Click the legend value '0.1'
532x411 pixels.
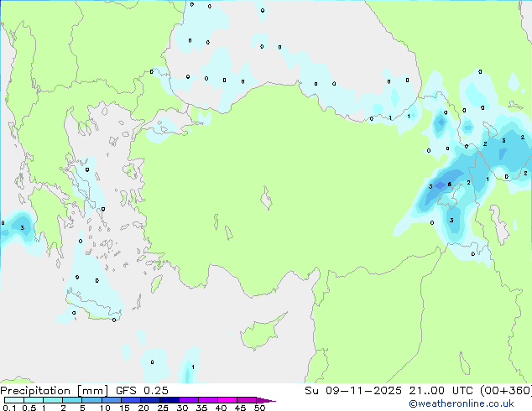click(9, 408)
